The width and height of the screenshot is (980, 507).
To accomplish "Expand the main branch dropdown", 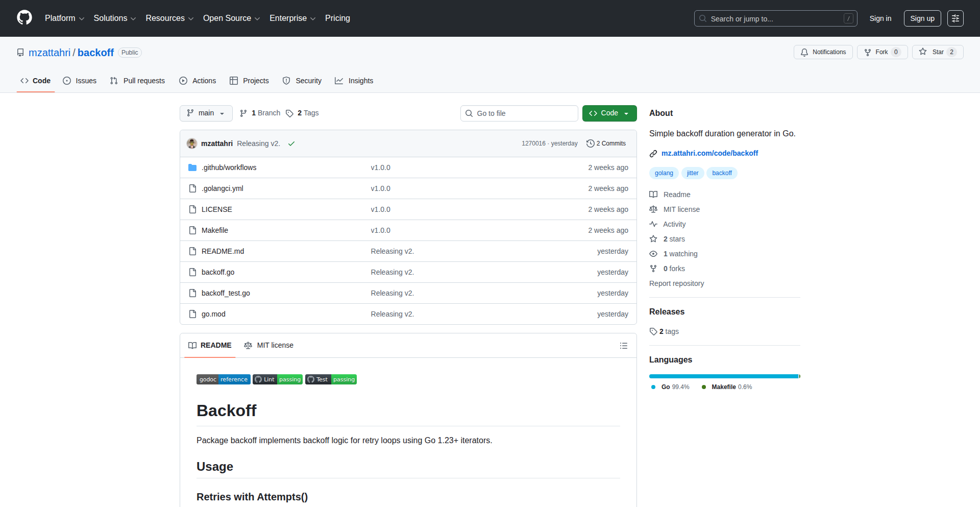I will (x=206, y=113).
